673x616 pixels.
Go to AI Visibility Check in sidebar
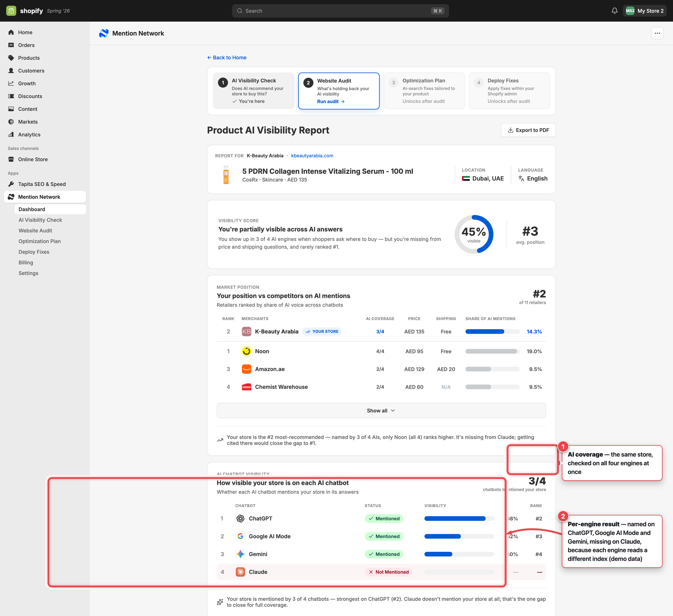(40, 220)
